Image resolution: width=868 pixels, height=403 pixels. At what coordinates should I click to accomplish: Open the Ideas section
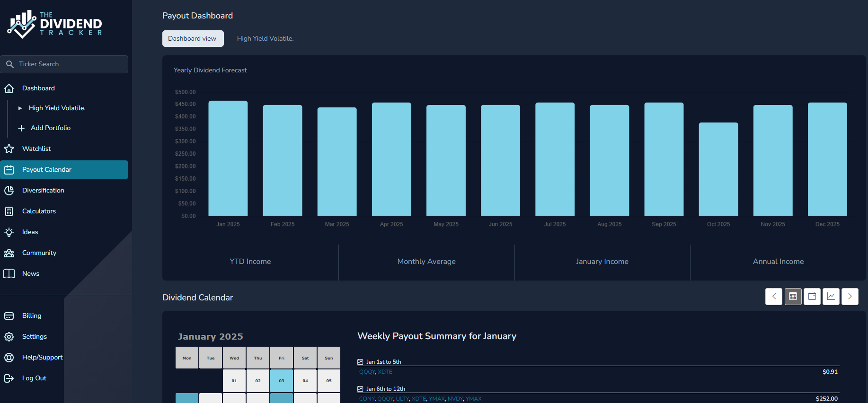(30, 232)
